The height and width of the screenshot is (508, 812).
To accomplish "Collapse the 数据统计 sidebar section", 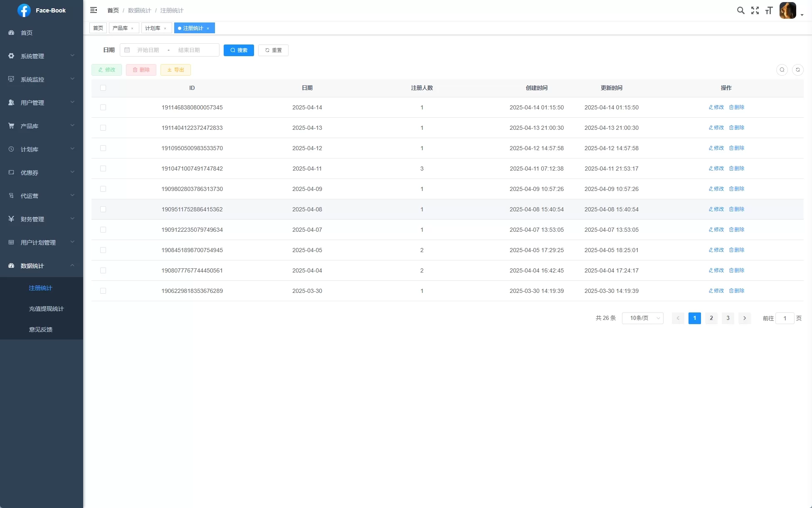I will (x=41, y=265).
